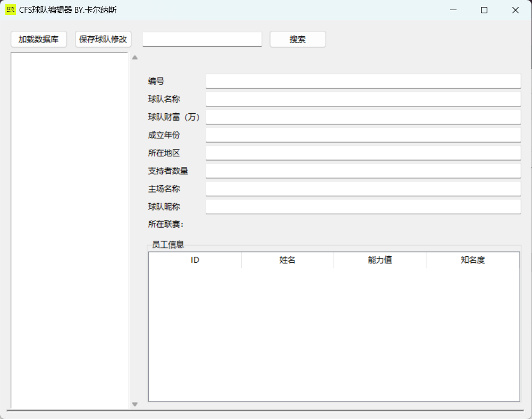Image resolution: width=532 pixels, height=419 pixels.
Task: Click the 所在联赛: label
Action: coord(166,224)
